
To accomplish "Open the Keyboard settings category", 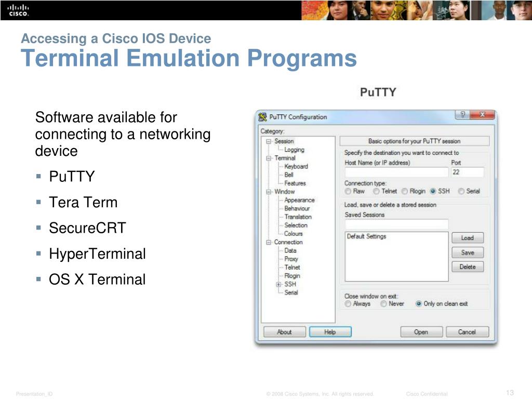I will (296, 167).
